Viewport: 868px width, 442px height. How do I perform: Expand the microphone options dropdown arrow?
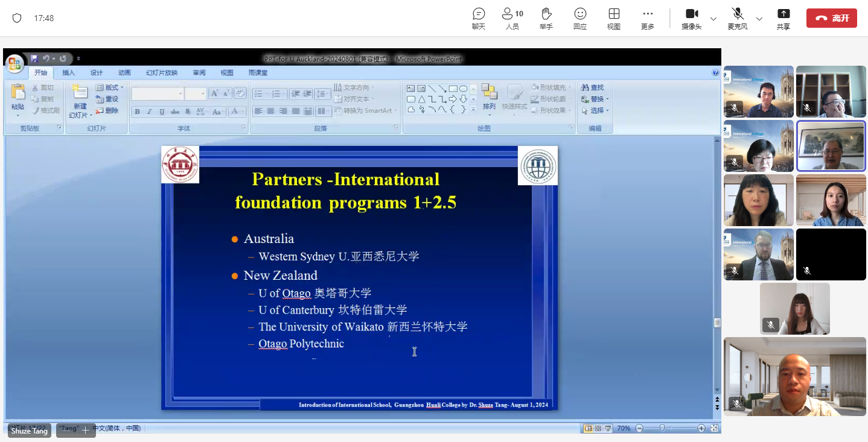[x=759, y=19]
